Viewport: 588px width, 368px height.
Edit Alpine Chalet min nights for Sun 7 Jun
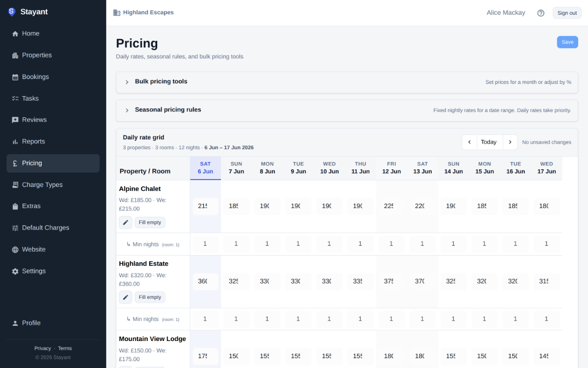[236, 244]
